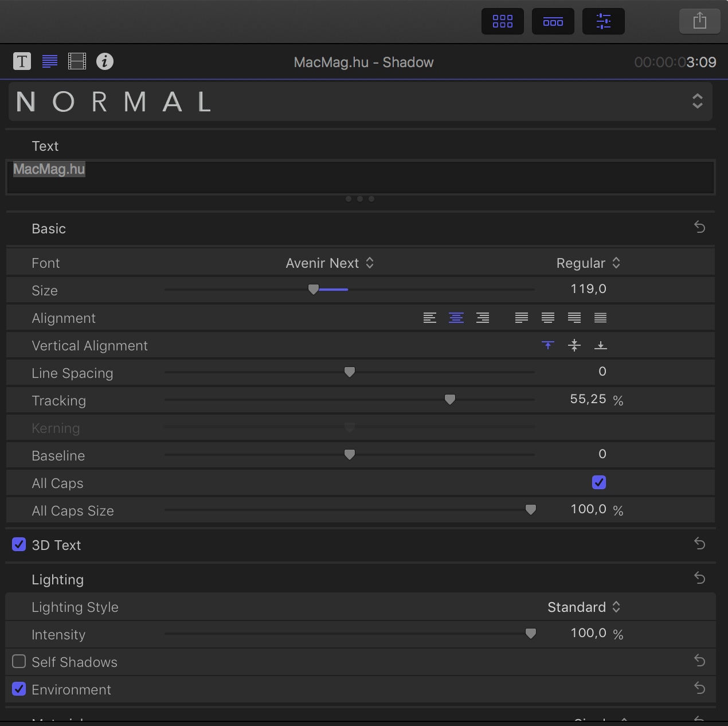Click the Line Spacing slider handle
This screenshot has width=728, height=726.
point(350,372)
